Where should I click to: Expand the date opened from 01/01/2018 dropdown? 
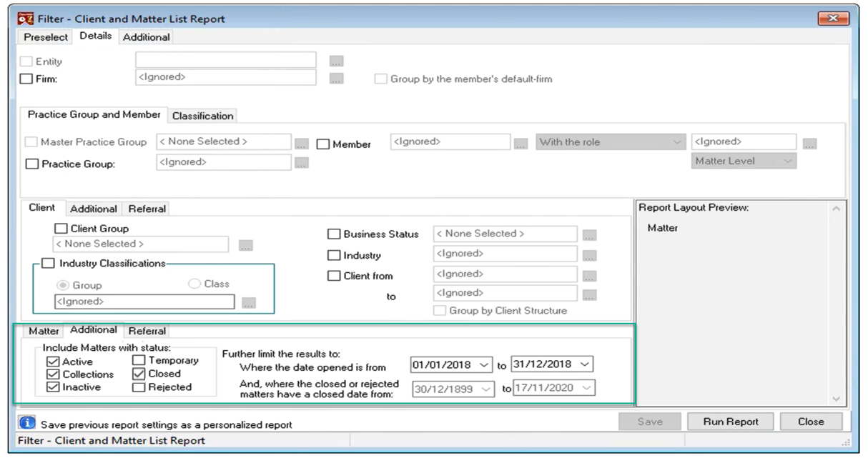[x=484, y=364]
